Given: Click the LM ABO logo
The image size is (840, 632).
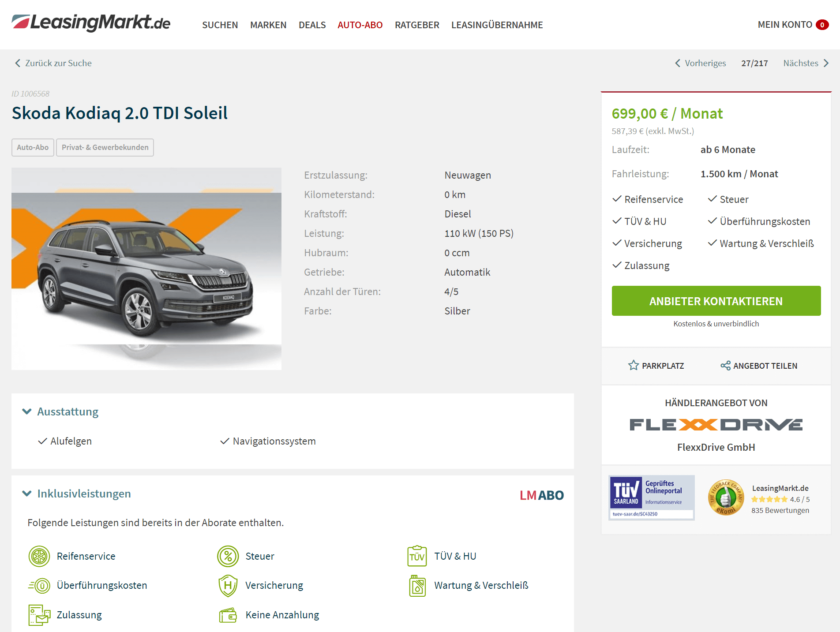Looking at the screenshot, I should coord(541,495).
